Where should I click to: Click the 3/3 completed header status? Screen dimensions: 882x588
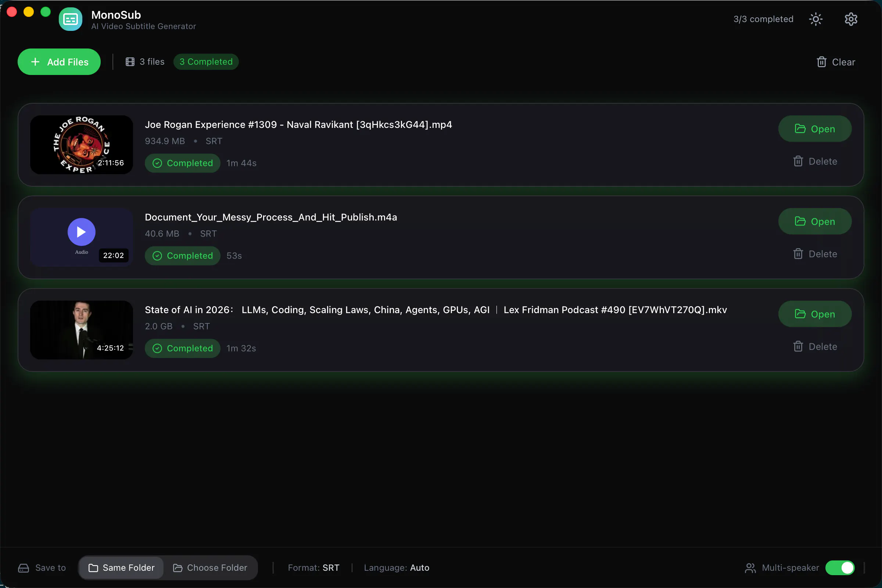click(764, 19)
